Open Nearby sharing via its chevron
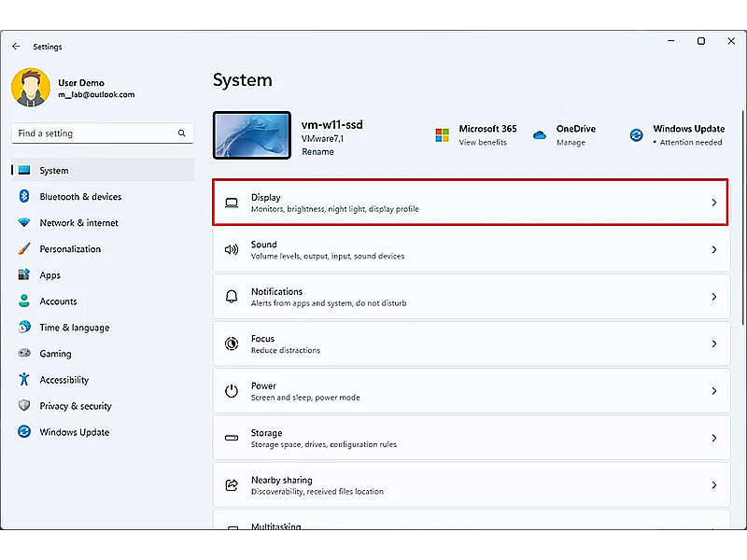The height and width of the screenshot is (560, 747). click(713, 485)
